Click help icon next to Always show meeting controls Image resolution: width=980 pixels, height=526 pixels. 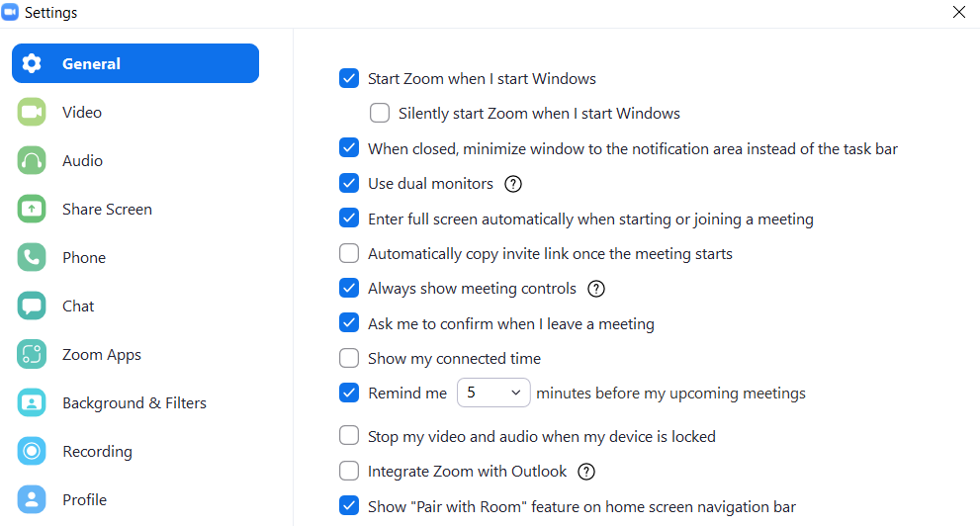coord(596,289)
